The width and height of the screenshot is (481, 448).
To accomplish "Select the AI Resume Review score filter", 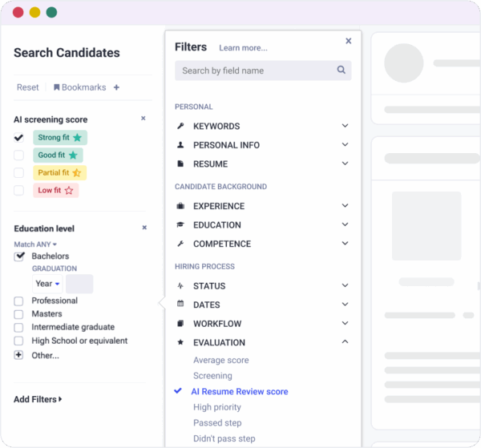I will (239, 392).
